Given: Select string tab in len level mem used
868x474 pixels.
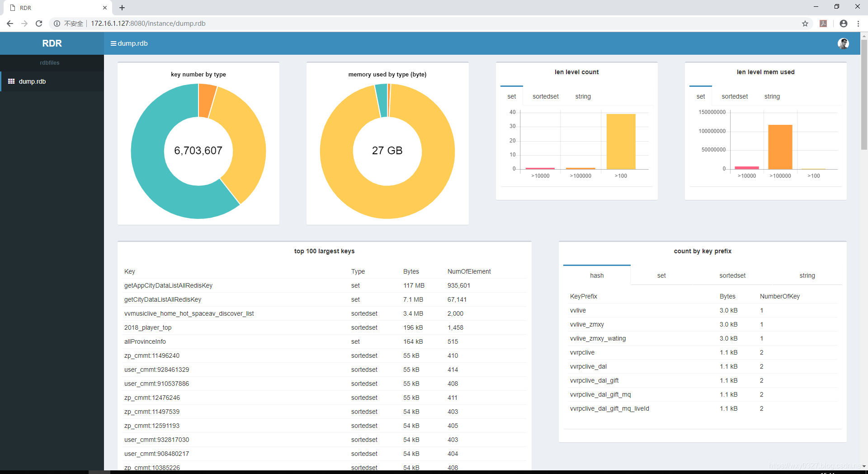Looking at the screenshot, I should click(x=772, y=96).
